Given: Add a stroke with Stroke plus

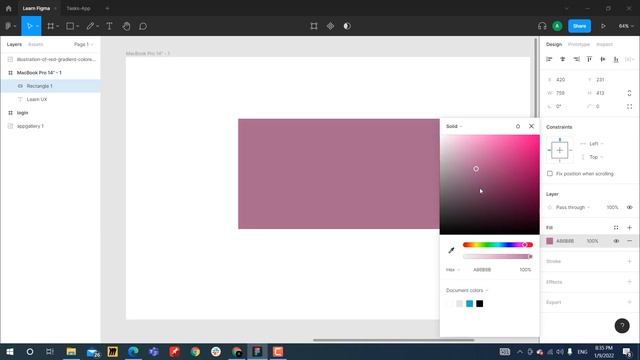Looking at the screenshot, I should (629, 261).
